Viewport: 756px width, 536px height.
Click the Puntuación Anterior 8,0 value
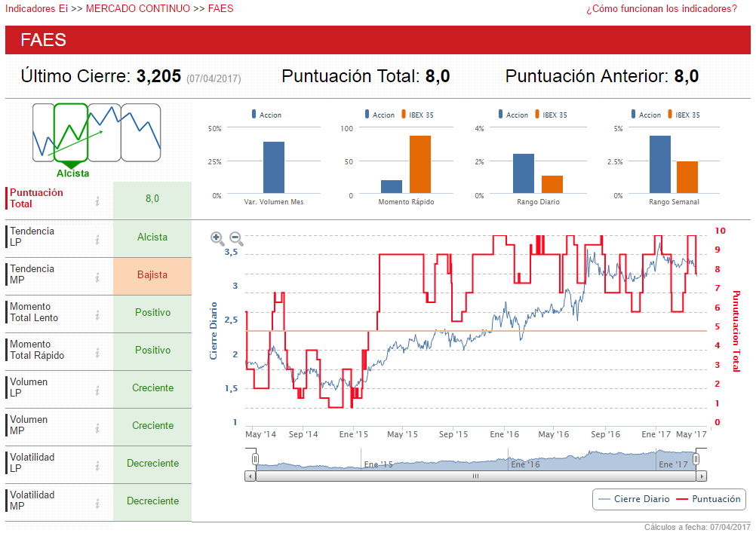(x=686, y=76)
